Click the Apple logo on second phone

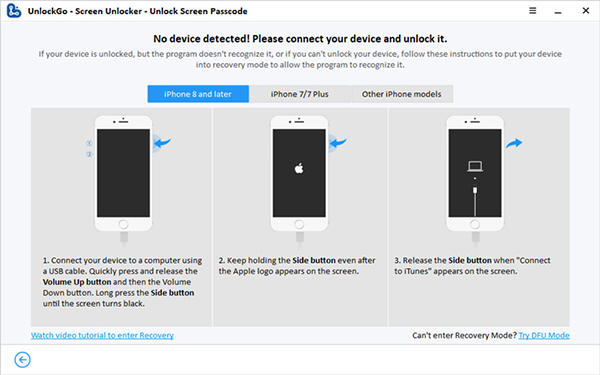tap(299, 168)
